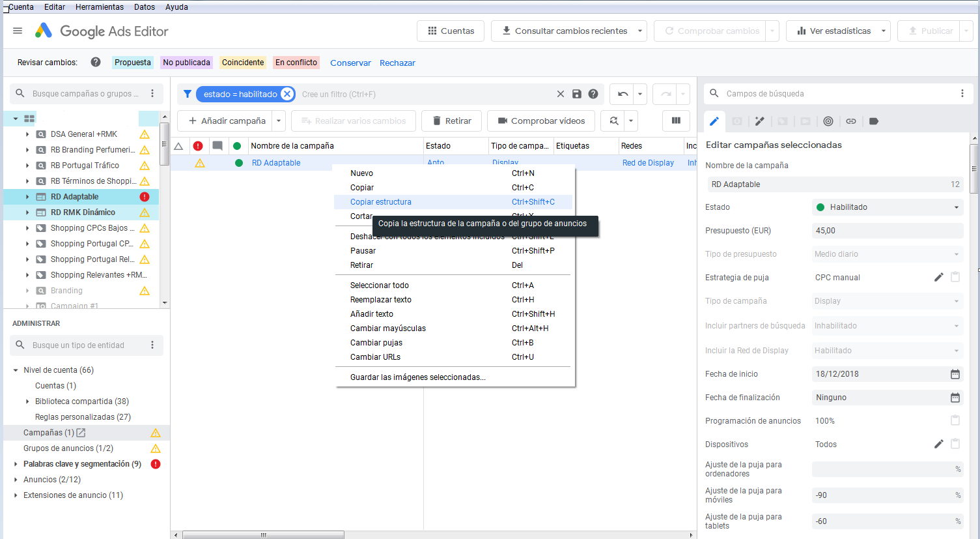This screenshot has height=539, width=980.
Task: Expand the DSA General +RMK campaign
Action: (x=27, y=134)
